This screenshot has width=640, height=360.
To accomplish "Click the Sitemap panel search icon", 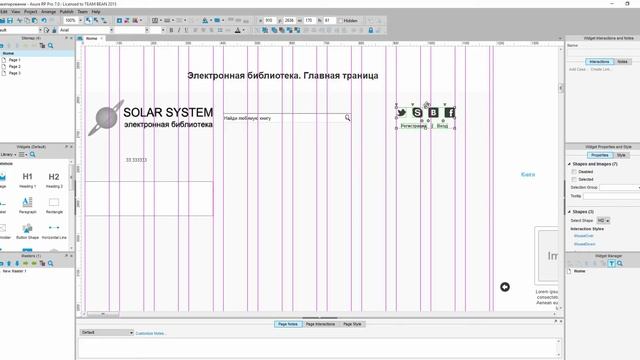I will (51, 46).
